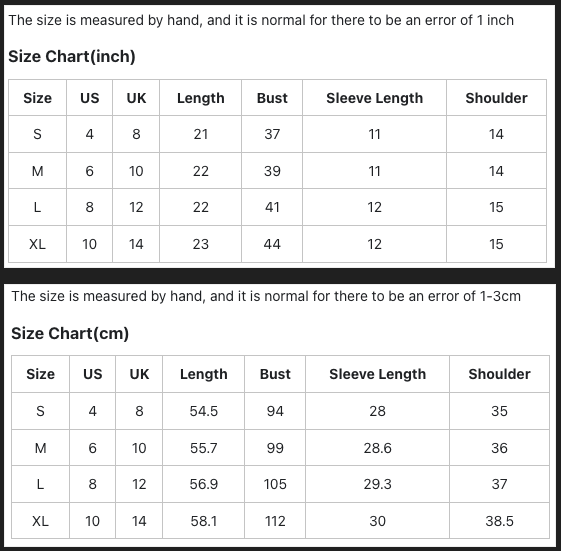Screen dimensions: 561x551
Task: Click the M row label in cm table
Action: pyautogui.click(x=40, y=448)
